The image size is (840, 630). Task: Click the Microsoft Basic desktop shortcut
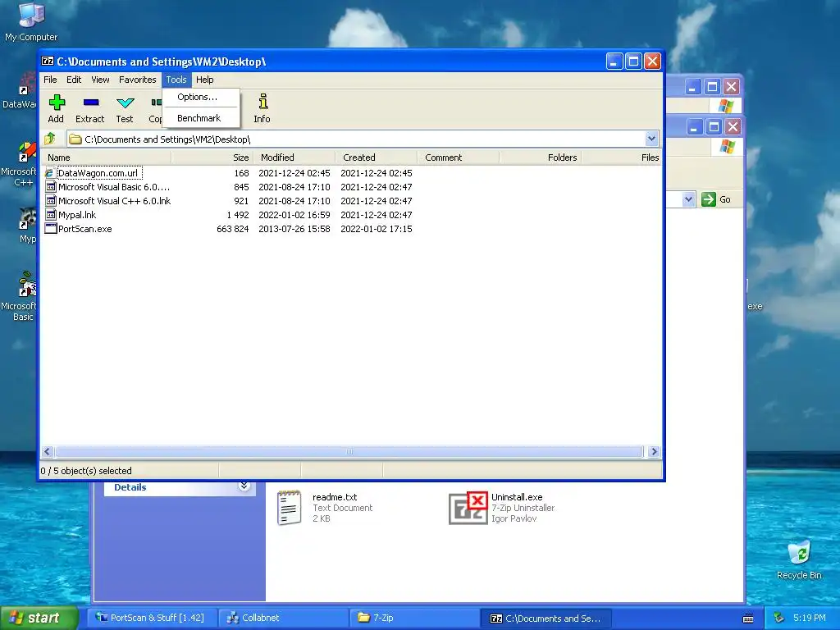click(x=20, y=296)
